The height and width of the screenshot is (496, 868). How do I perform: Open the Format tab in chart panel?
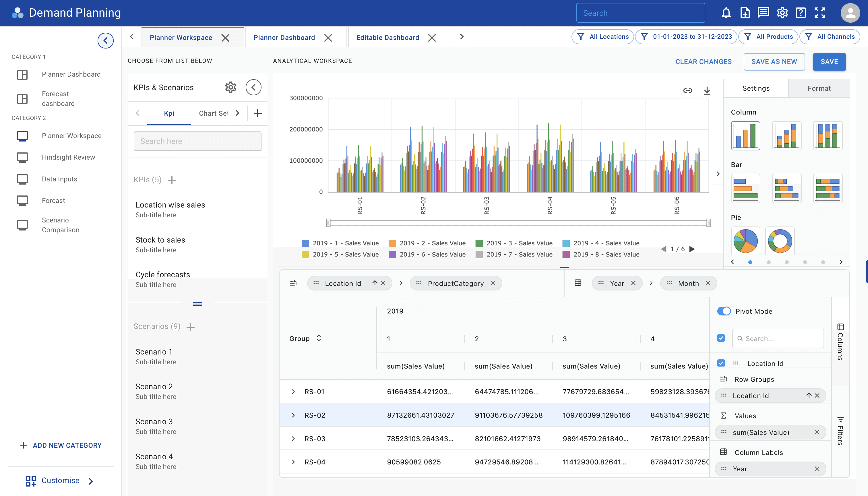point(819,88)
